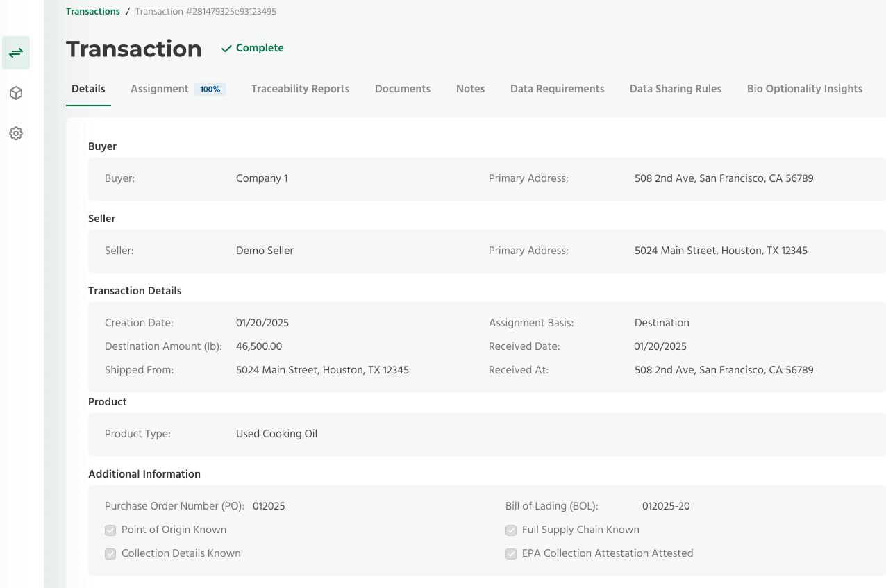Open the Traceability Reports tab

[300, 89]
